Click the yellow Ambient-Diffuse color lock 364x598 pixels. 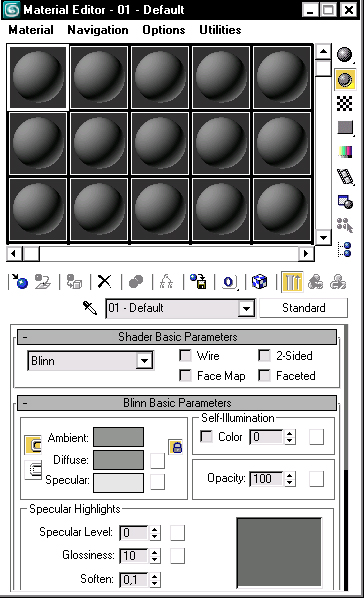point(176,447)
